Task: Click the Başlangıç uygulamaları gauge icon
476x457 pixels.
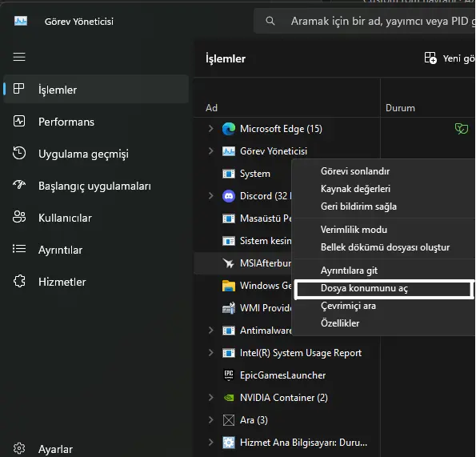Action: [x=19, y=185]
